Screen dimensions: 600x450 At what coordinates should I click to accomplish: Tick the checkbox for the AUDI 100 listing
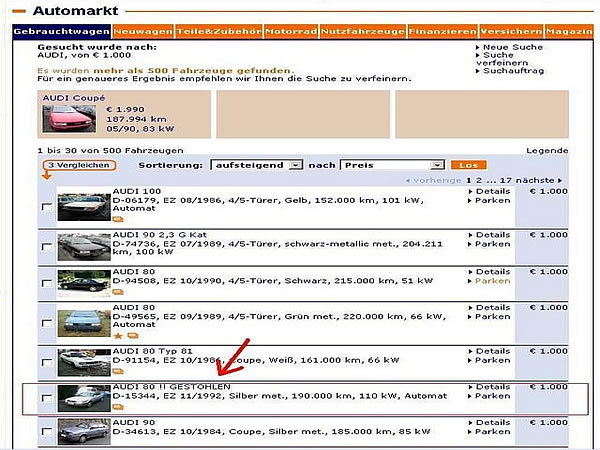(x=46, y=207)
